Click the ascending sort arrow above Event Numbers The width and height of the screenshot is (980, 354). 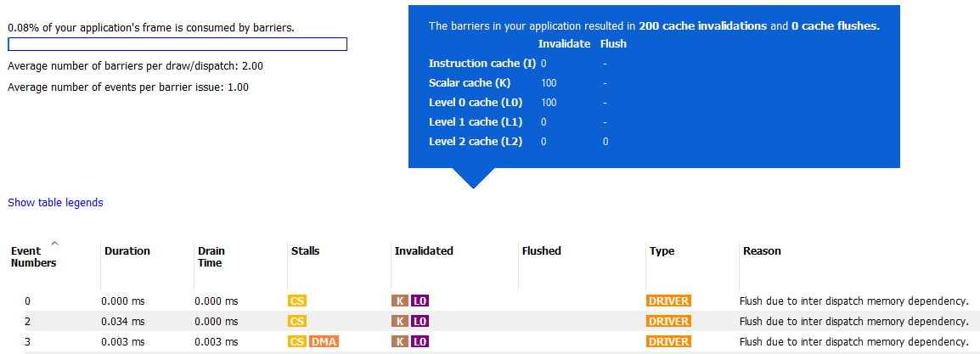[55, 243]
